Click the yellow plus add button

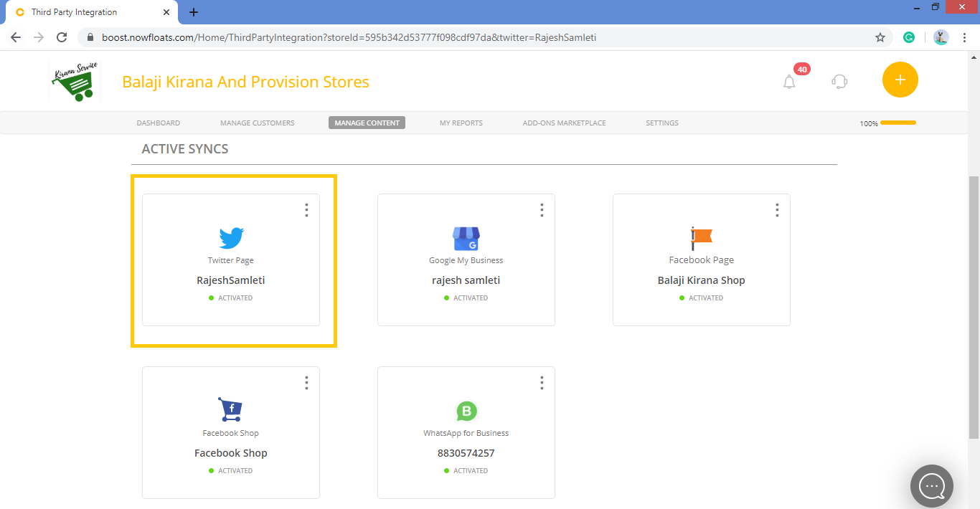pyautogui.click(x=900, y=80)
